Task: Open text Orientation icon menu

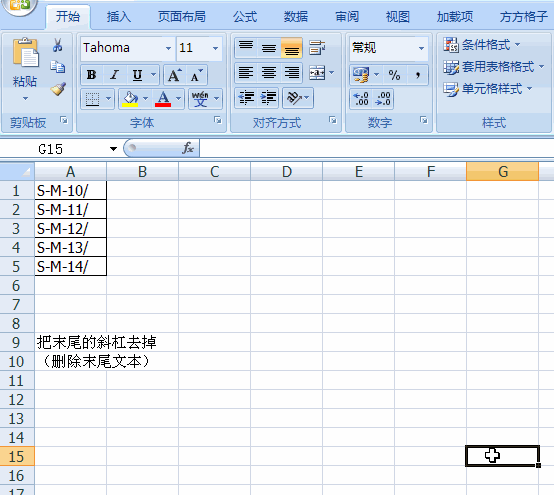Action: coord(297,98)
